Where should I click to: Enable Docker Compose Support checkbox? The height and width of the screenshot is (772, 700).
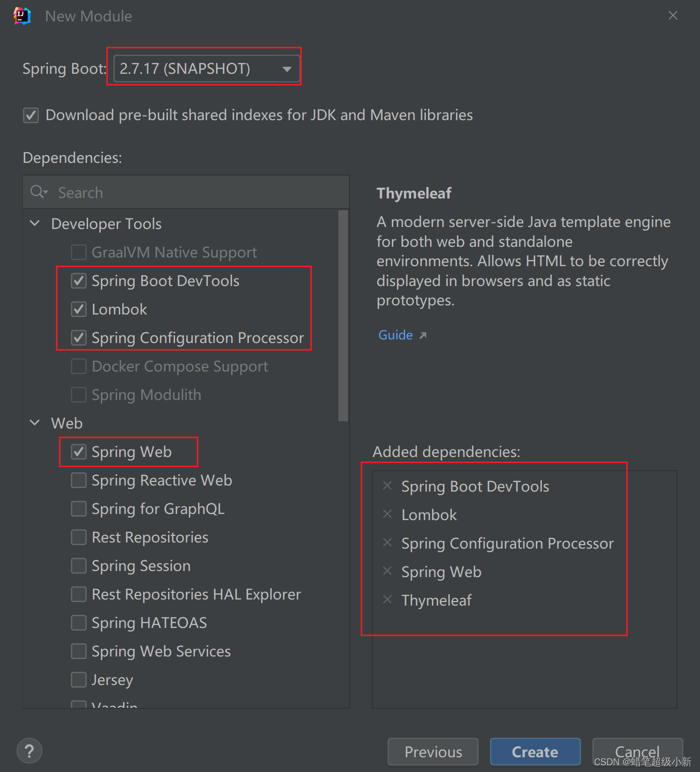click(x=79, y=366)
